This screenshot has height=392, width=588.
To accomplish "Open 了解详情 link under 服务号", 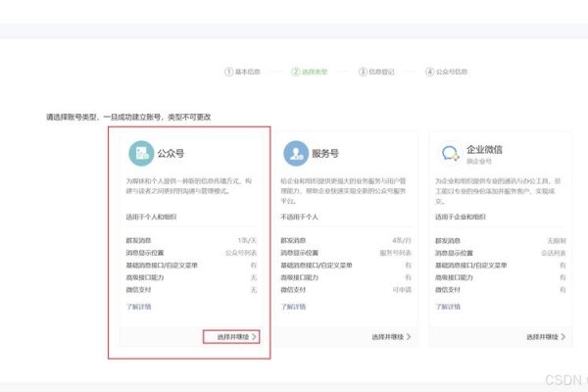I will pos(293,307).
